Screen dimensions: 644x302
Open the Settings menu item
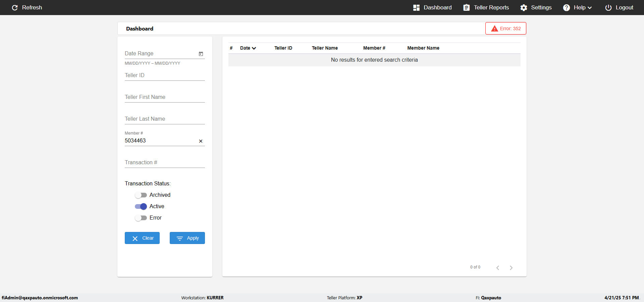tap(536, 7)
